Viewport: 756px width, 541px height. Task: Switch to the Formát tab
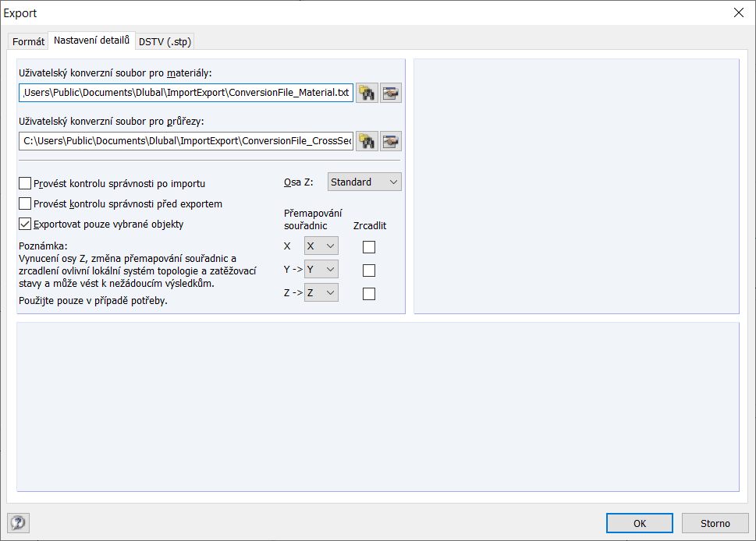point(28,41)
